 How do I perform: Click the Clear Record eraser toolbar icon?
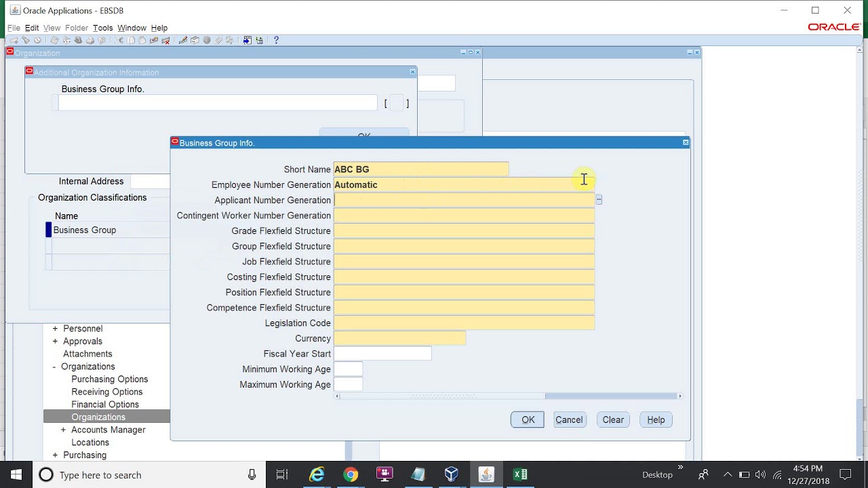[x=154, y=40]
